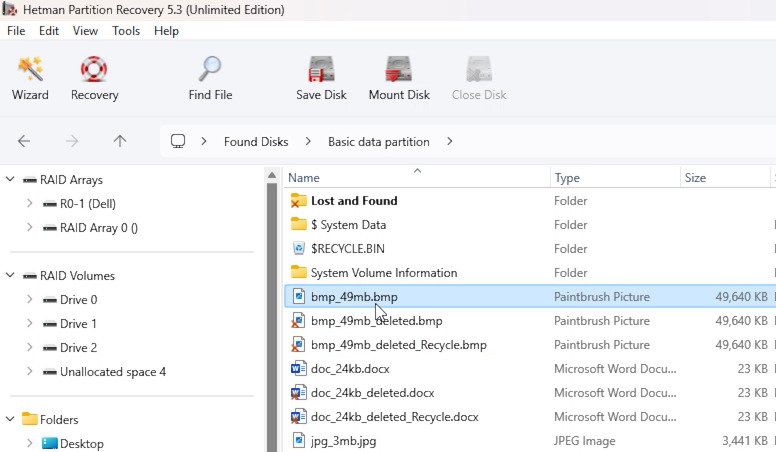This screenshot has height=452, width=776.
Task: Expand the Desktop tree node
Action: point(30,443)
